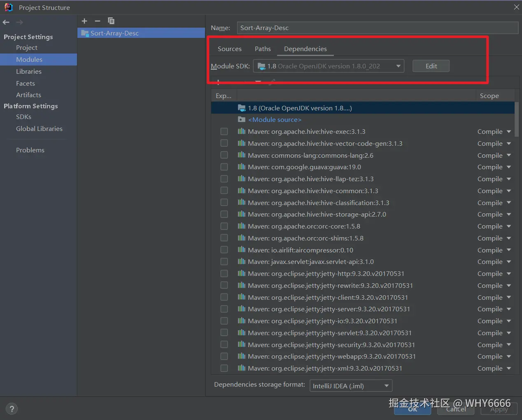Open Artifacts in the sidebar
The image size is (522, 420).
point(28,95)
